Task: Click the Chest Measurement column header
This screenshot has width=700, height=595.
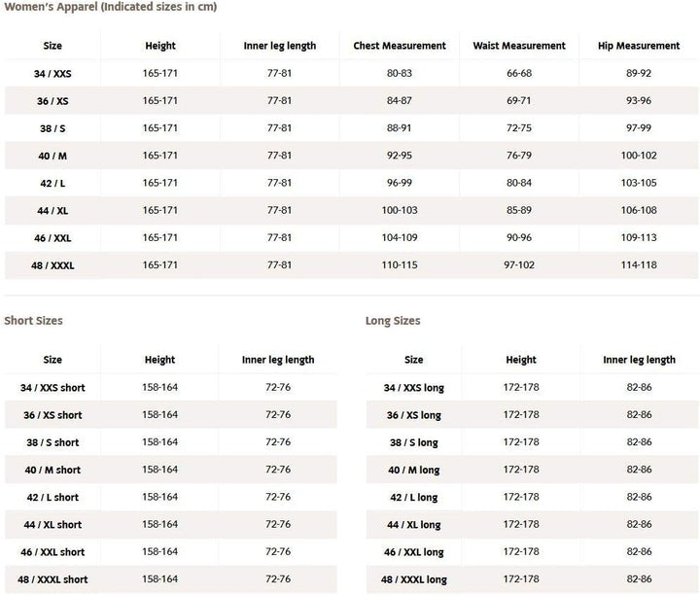Action: click(400, 46)
